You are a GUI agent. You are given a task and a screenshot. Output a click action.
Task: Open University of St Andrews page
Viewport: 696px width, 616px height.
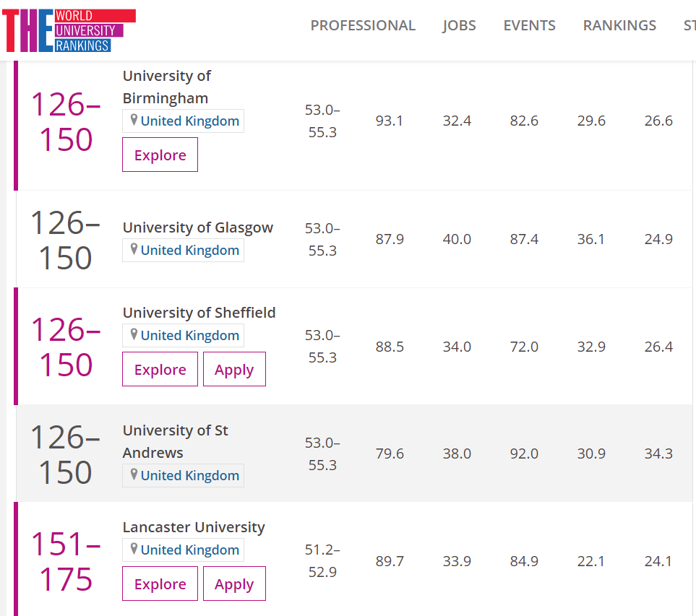(175, 441)
